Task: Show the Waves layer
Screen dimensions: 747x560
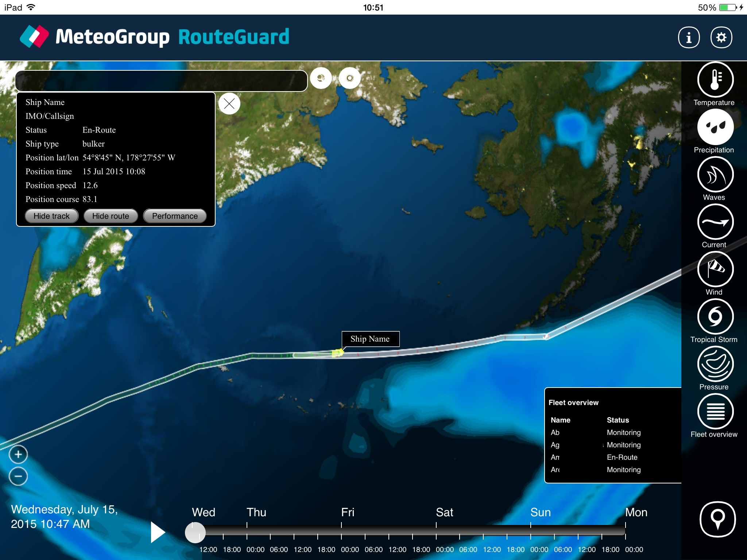Action: coord(715,174)
